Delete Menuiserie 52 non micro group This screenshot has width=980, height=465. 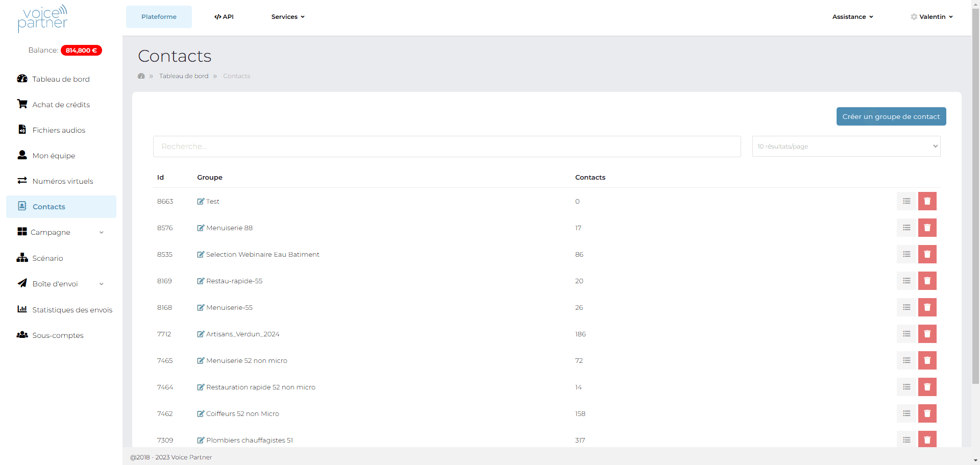click(x=927, y=360)
